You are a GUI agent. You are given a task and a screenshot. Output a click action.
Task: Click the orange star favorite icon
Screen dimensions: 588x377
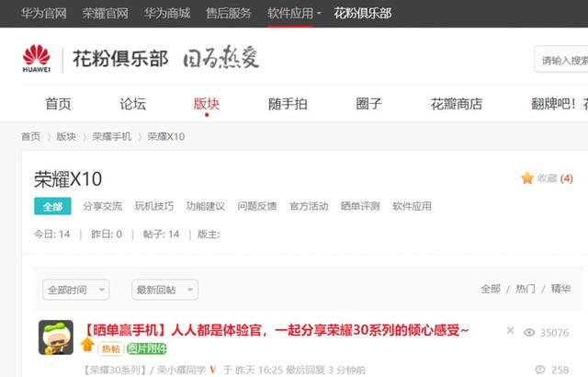526,178
